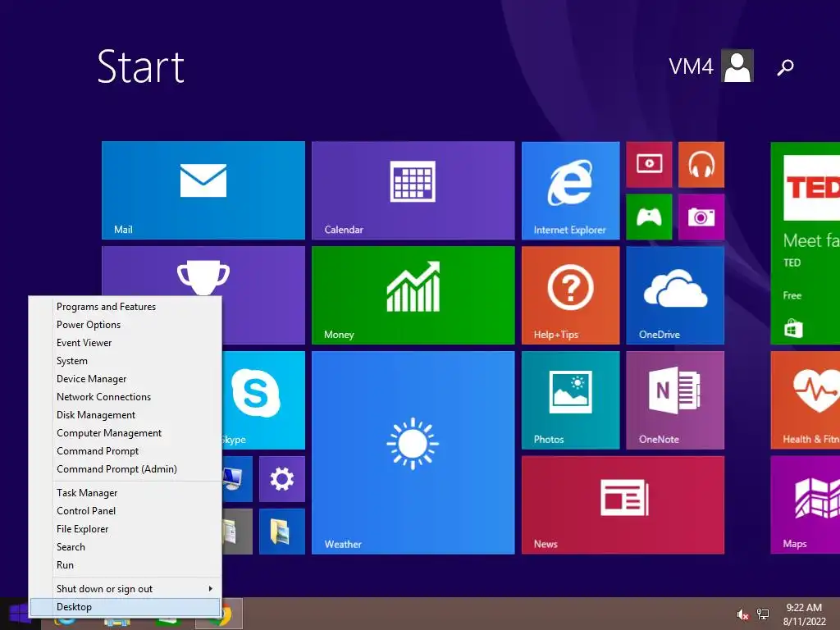
Task: Launch the Skype tile
Action: [263, 400]
